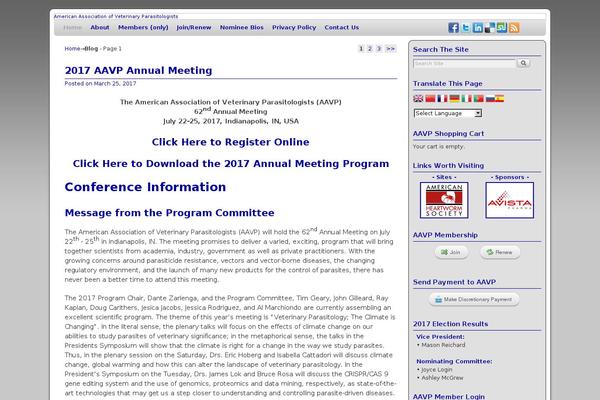Translate page using the Russian flag
The image size is (600, 400).
click(x=490, y=98)
